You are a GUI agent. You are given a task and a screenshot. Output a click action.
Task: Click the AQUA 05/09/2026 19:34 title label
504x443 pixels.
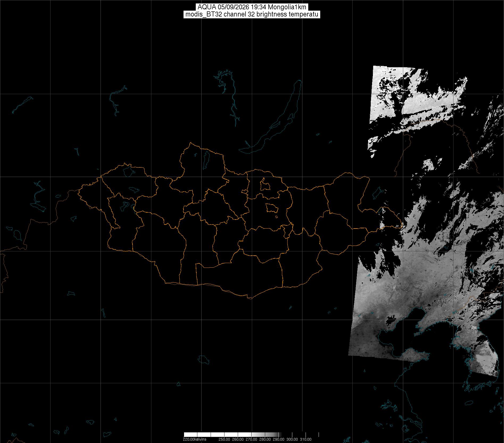click(252, 7)
